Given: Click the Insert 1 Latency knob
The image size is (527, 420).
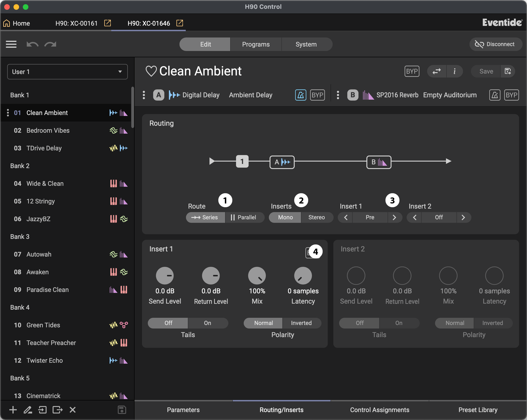Looking at the screenshot, I should [303, 275].
